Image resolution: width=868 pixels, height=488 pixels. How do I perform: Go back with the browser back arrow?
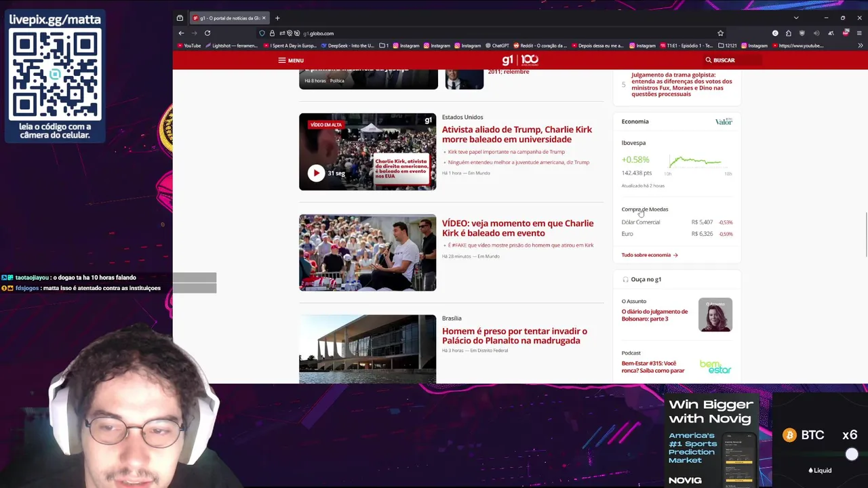pyautogui.click(x=181, y=33)
